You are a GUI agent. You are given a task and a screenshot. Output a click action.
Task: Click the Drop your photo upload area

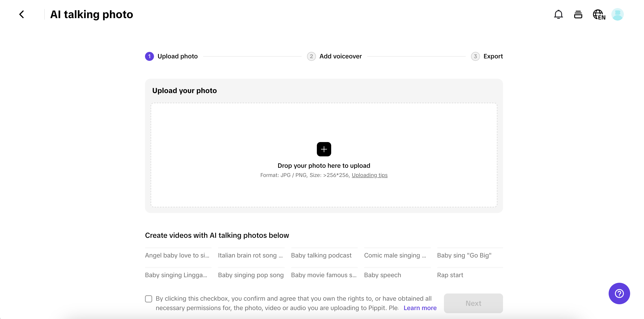pos(324,120)
